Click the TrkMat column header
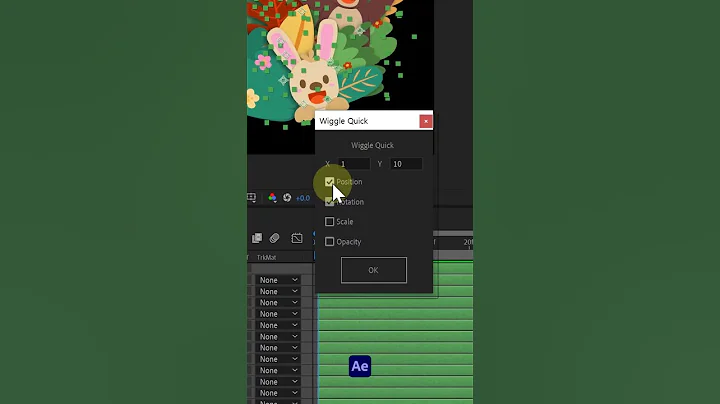Viewport: 720px width, 404px height. (x=266, y=257)
